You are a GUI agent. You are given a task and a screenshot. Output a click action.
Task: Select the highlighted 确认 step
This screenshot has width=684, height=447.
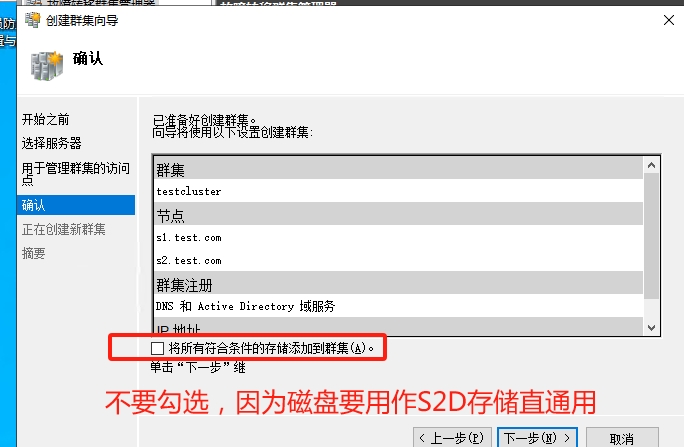click(x=76, y=205)
